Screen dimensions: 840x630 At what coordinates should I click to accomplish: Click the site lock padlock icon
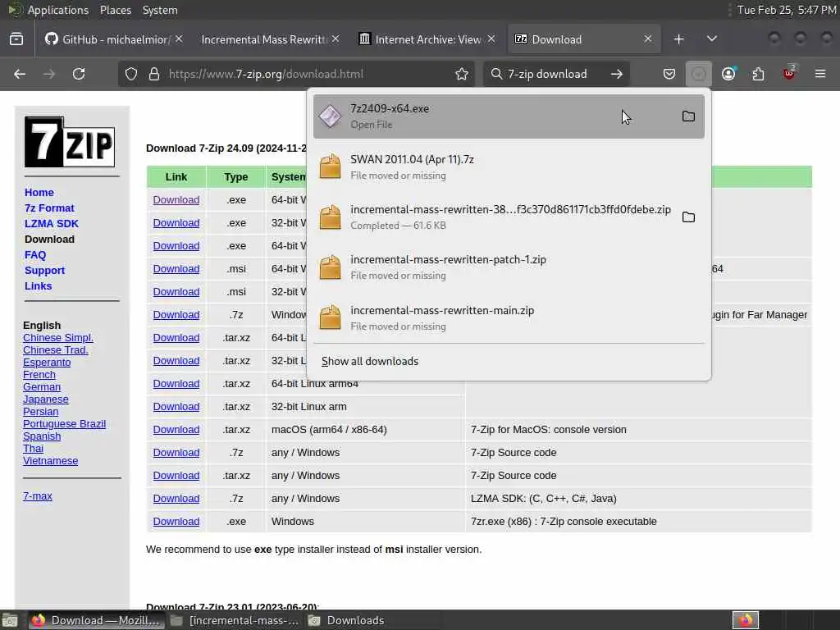click(154, 74)
